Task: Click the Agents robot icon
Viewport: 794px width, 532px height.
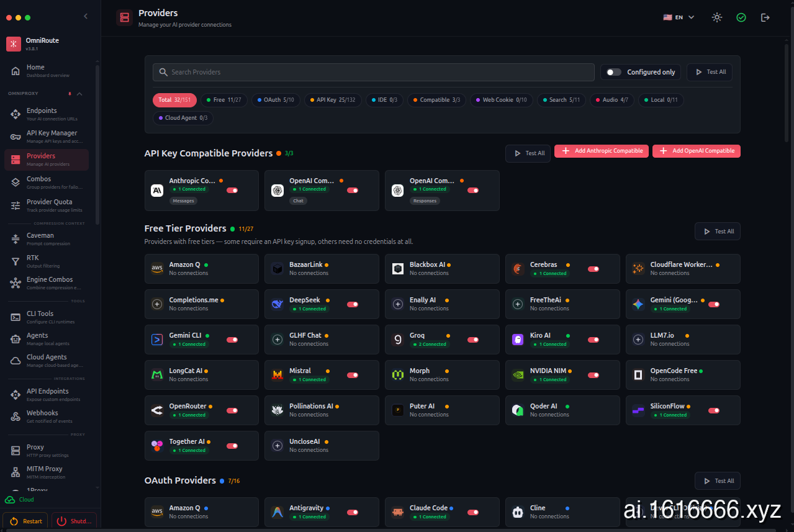Action: tap(16, 339)
